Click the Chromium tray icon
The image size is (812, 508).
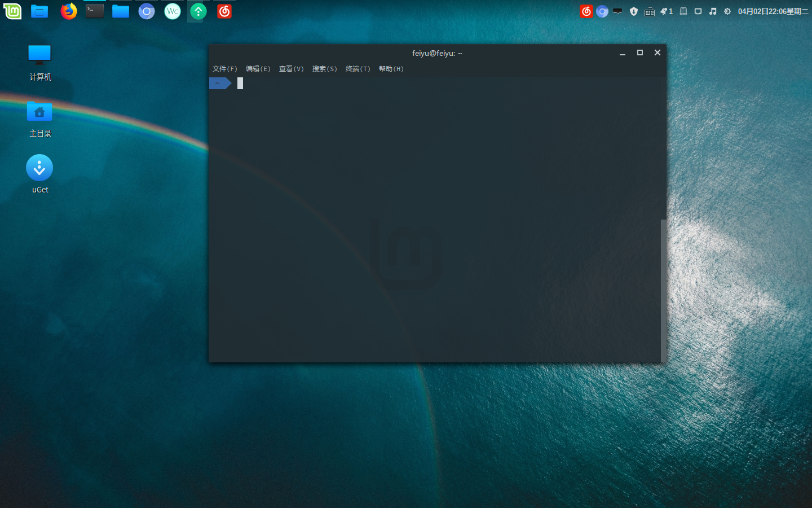click(x=602, y=11)
